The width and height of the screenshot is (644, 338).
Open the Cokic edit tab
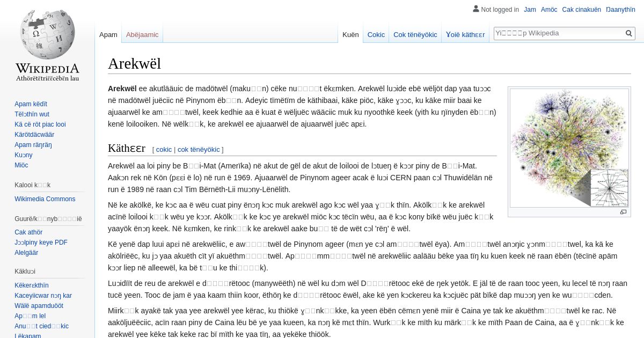[x=376, y=34]
